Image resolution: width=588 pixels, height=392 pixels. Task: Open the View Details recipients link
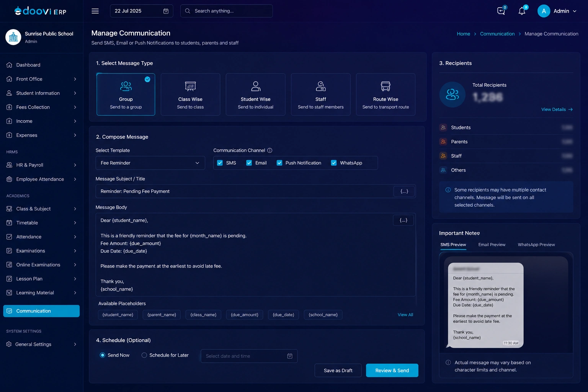click(x=557, y=109)
